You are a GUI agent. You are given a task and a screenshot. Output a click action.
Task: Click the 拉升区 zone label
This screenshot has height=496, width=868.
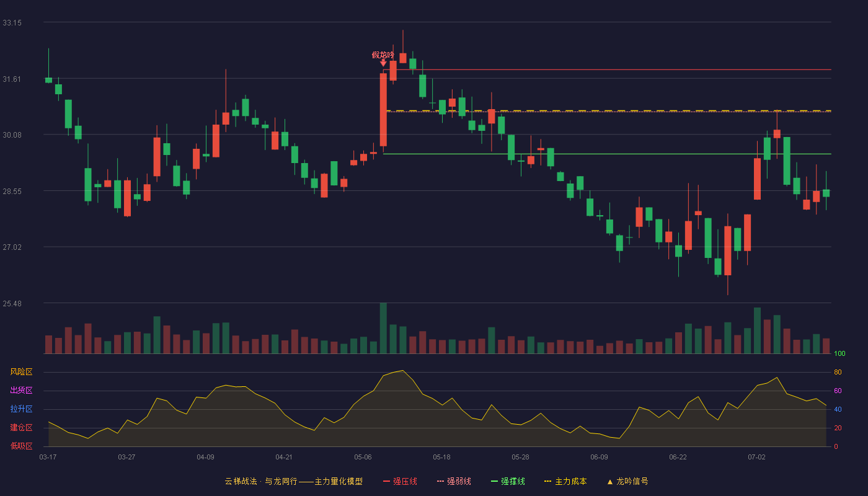21,409
